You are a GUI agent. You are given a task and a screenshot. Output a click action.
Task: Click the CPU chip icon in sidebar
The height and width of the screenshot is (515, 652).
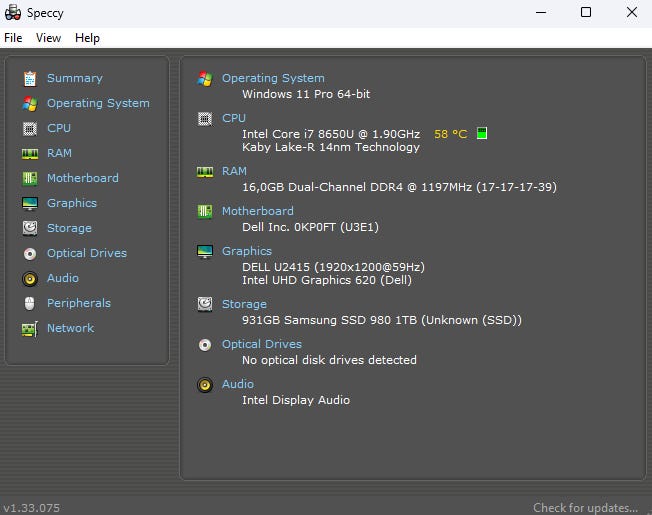pos(29,128)
